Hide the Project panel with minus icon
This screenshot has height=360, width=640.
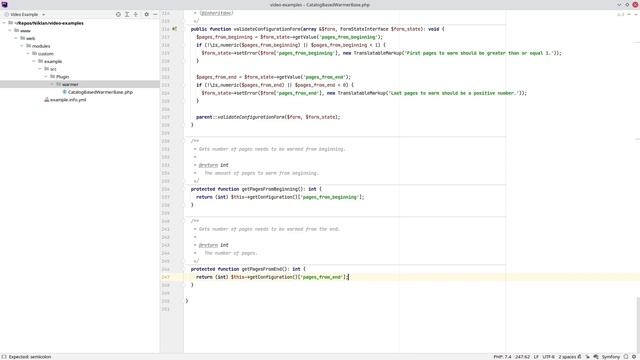[155, 14]
